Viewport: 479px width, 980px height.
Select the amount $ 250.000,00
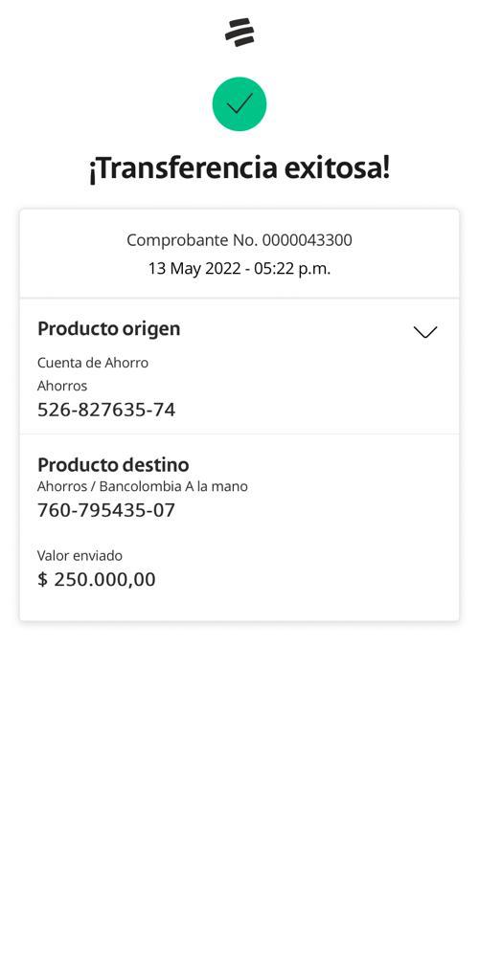97,579
